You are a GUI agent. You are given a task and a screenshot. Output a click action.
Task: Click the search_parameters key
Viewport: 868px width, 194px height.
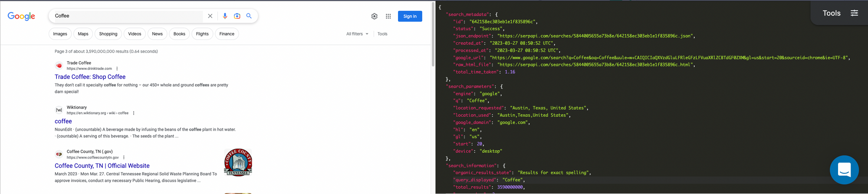(469, 86)
